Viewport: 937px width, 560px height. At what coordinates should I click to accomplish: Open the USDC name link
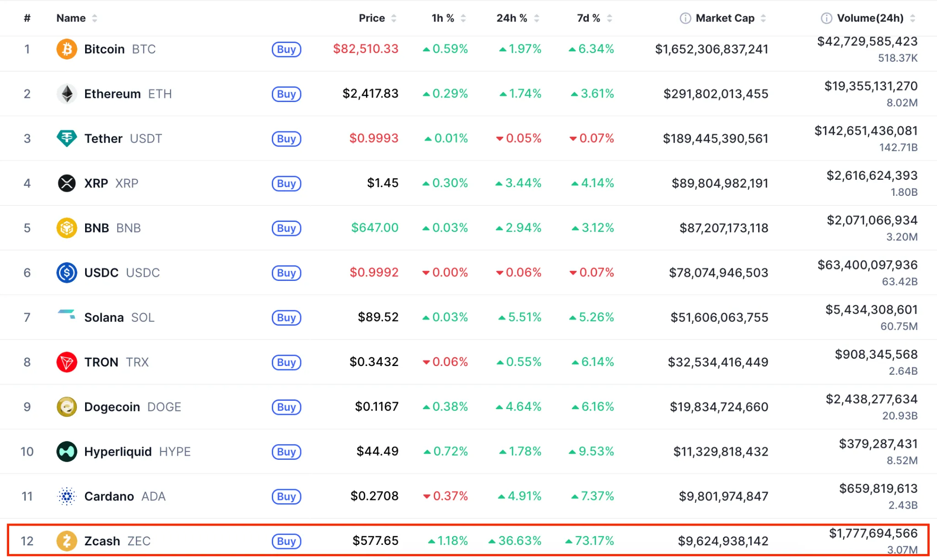[102, 273]
